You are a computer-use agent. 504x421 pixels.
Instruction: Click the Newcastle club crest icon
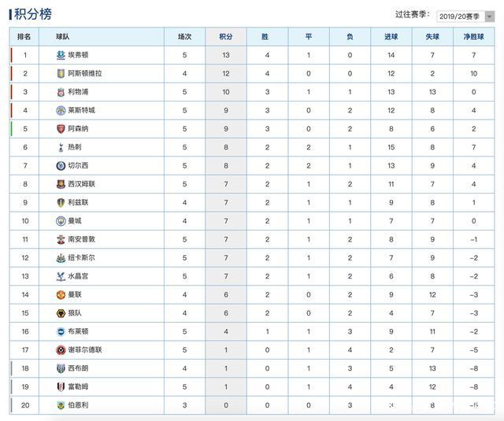click(61, 258)
